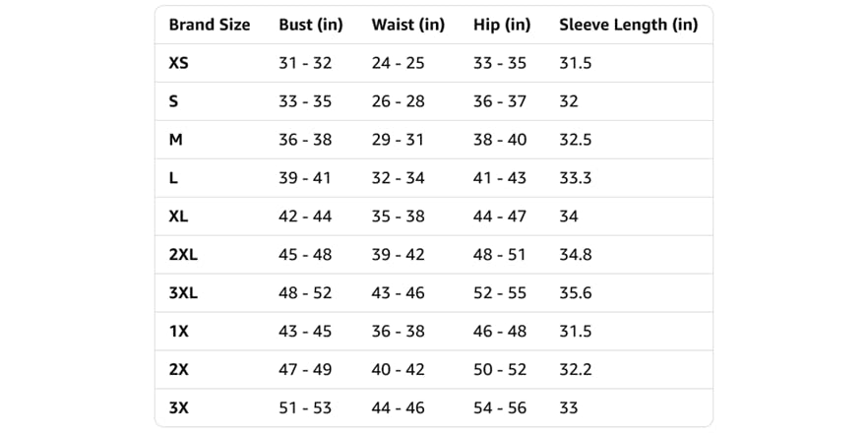This screenshot has height=434, width=868.
Task: Click the Waist (in) column header
Action: (x=408, y=25)
